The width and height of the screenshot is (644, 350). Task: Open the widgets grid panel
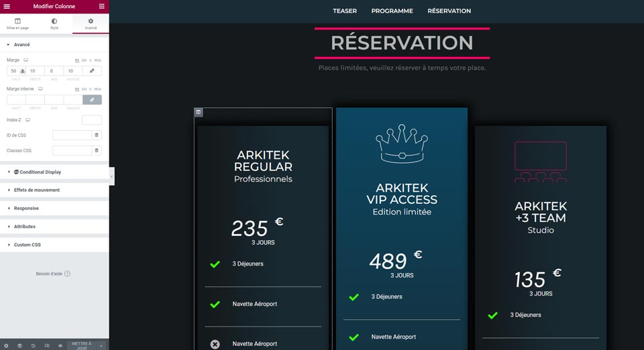pyautogui.click(x=102, y=6)
